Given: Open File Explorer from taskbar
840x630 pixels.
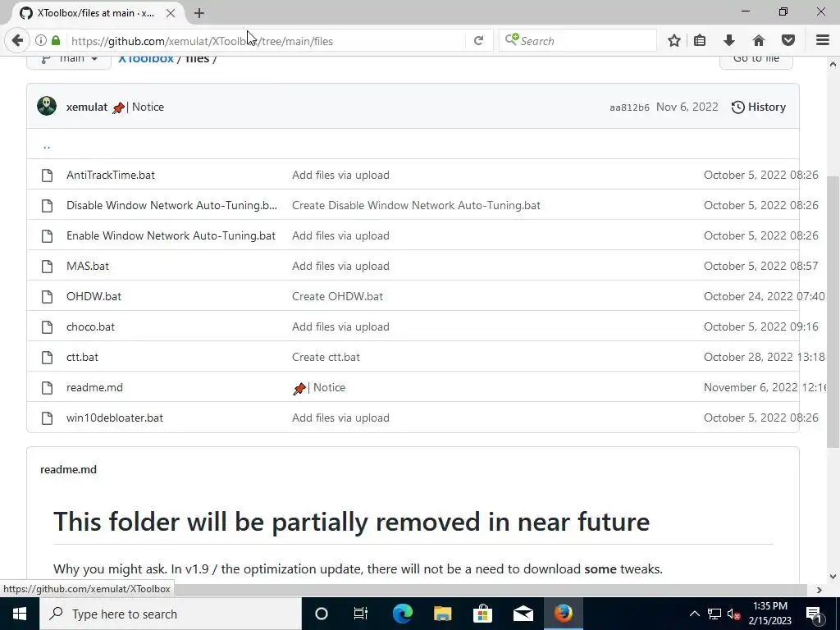Looking at the screenshot, I should tap(442, 614).
